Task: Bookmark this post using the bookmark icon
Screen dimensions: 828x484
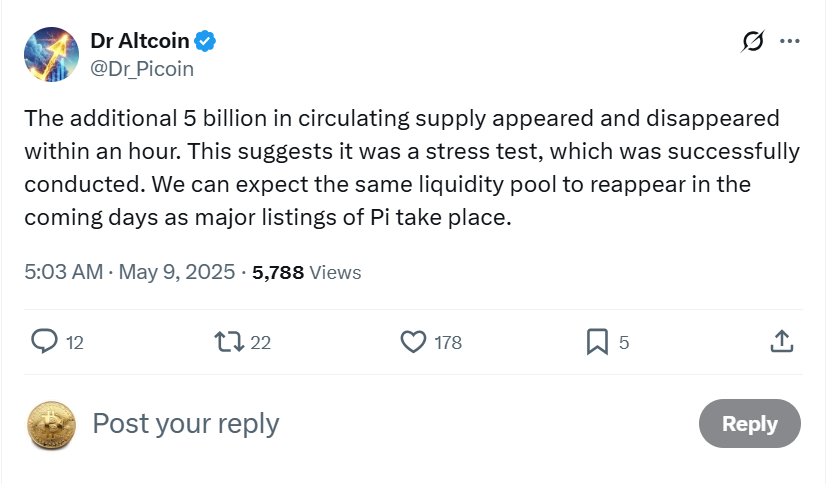Action: (x=597, y=342)
